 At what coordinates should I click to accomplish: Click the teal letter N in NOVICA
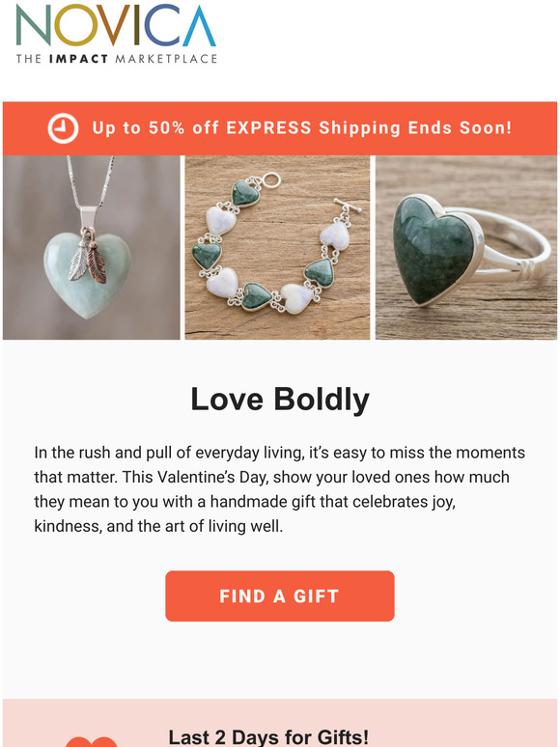point(33,25)
